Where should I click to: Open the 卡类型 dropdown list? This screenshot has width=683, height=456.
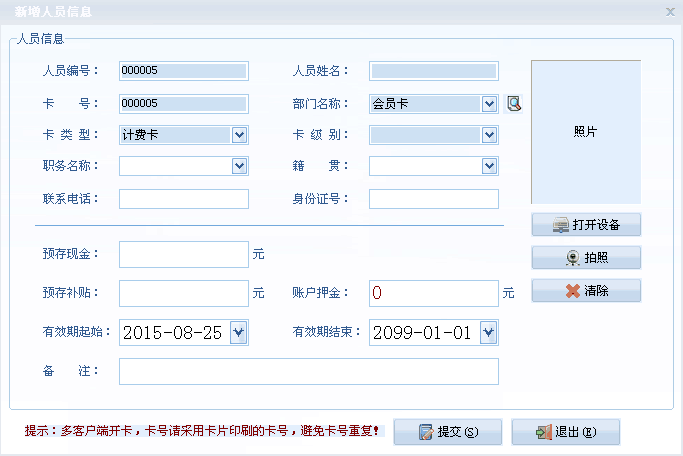coord(239,135)
